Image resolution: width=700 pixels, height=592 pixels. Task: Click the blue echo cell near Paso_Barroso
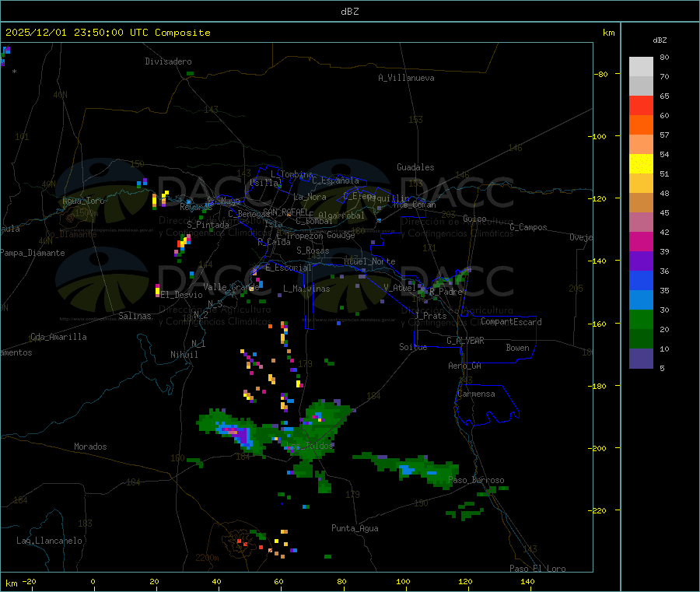[407, 470]
